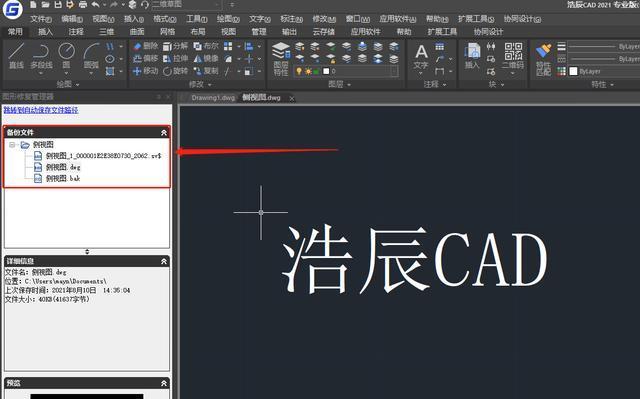
Task: Click the Undo arrow in quick toolbar
Action: click(x=96, y=4)
